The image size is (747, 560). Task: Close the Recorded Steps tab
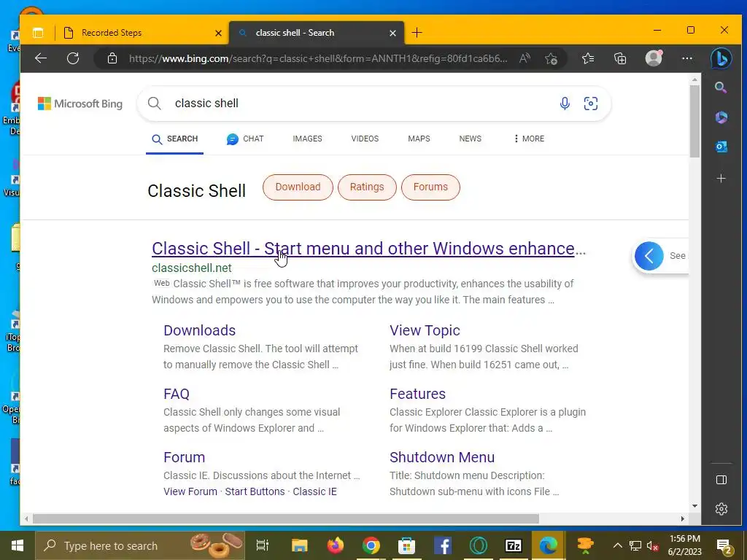click(218, 33)
